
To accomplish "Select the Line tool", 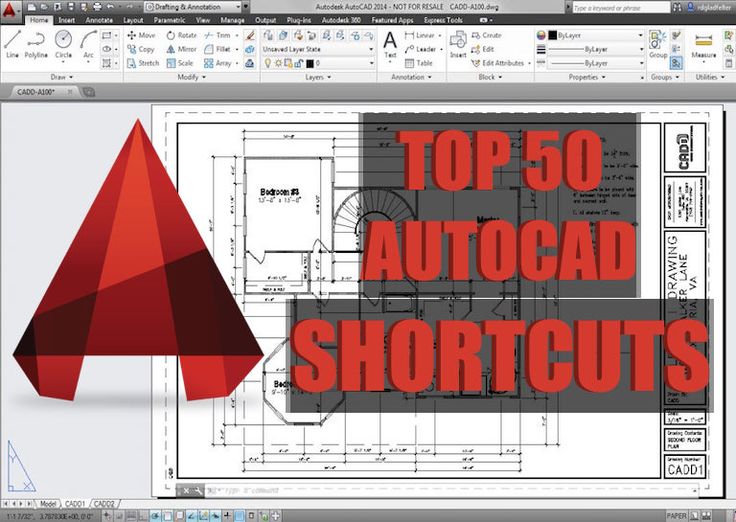I will (12, 45).
